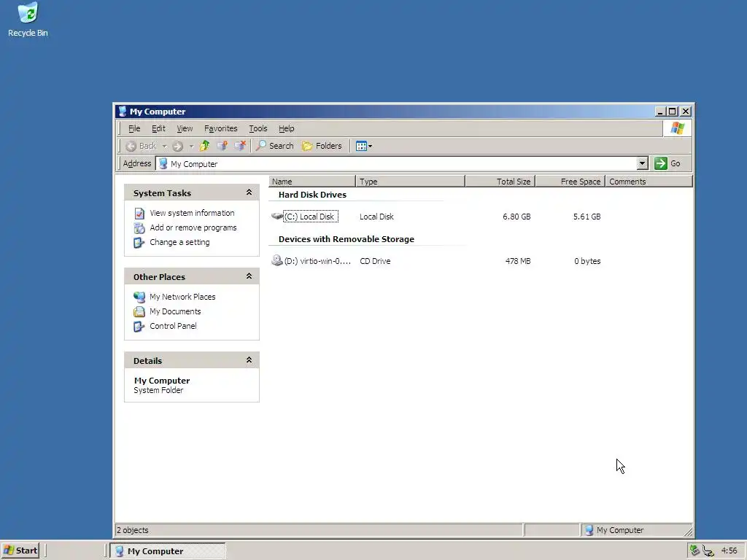
Task: Collapse the Details panel
Action: point(249,360)
